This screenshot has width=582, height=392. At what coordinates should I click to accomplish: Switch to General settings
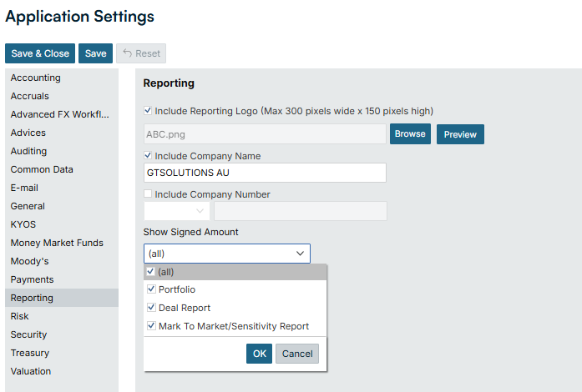click(62, 206)
